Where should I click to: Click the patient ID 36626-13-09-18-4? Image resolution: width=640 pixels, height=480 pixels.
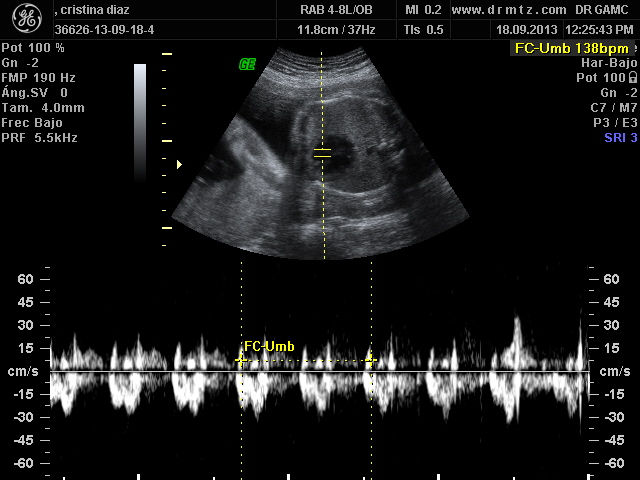[104, 30]
